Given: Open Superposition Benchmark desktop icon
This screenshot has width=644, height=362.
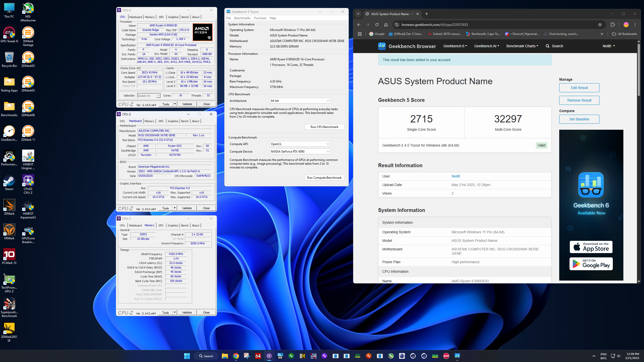Looking at the screenshot, I should coord(9,308).
